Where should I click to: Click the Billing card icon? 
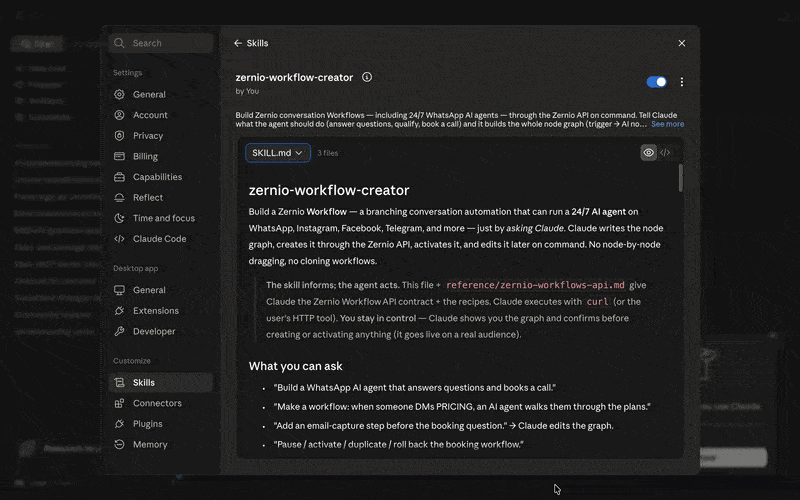119,156
